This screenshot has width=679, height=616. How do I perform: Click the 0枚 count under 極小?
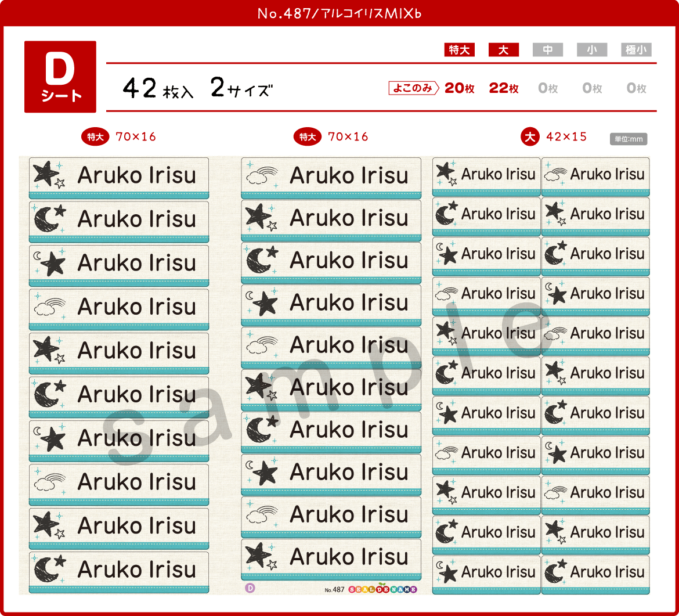[x=636, y=88]
